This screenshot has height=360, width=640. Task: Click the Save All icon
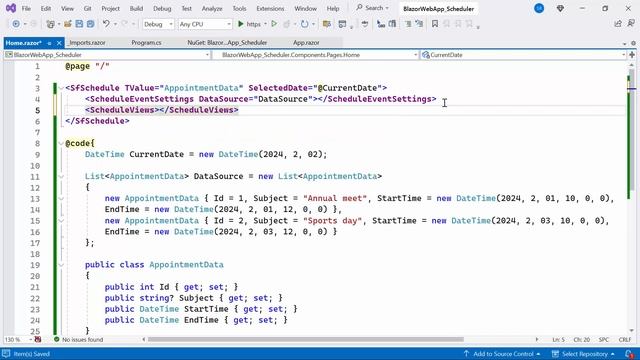(90, 24)
